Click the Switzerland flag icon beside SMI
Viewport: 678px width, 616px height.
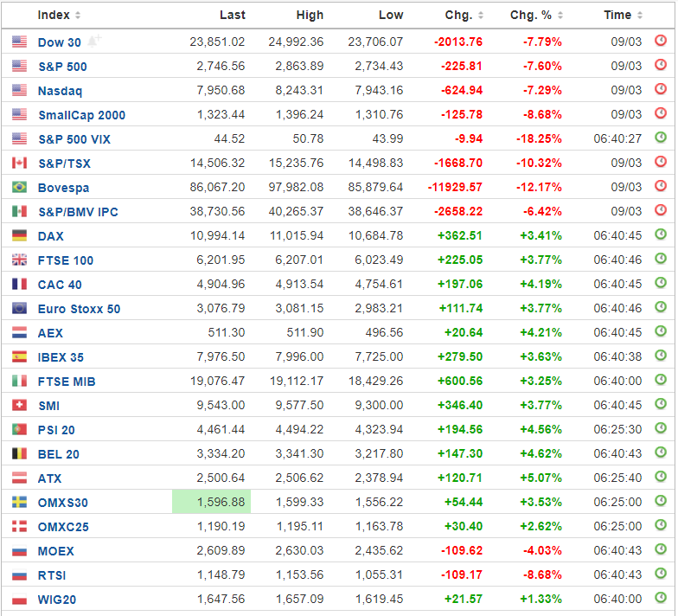(19, 405)
